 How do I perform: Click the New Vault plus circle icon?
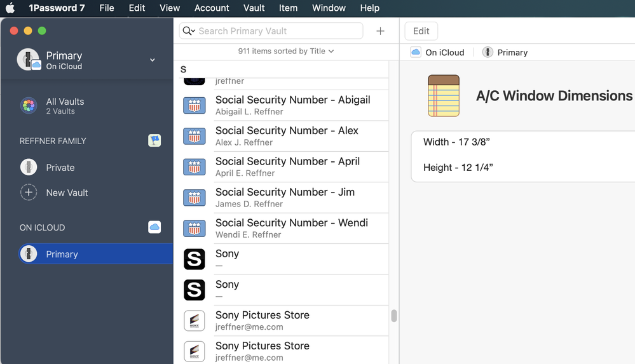29,192
